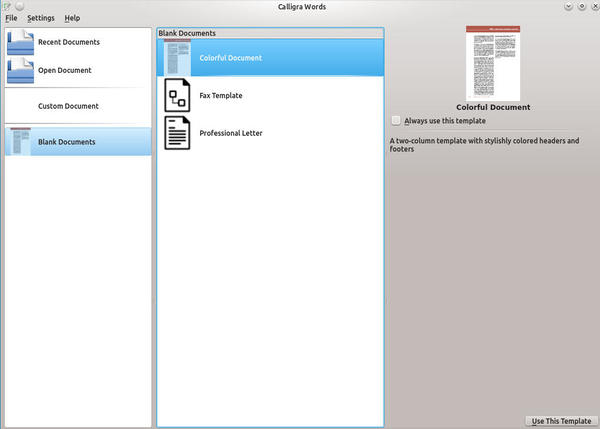The height and width of the screenshot is (429, 600).
Task: Click the template description text
Action: [484, 145]
